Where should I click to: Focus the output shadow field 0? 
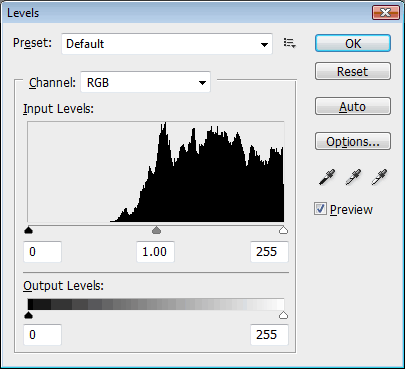[42, 335]
